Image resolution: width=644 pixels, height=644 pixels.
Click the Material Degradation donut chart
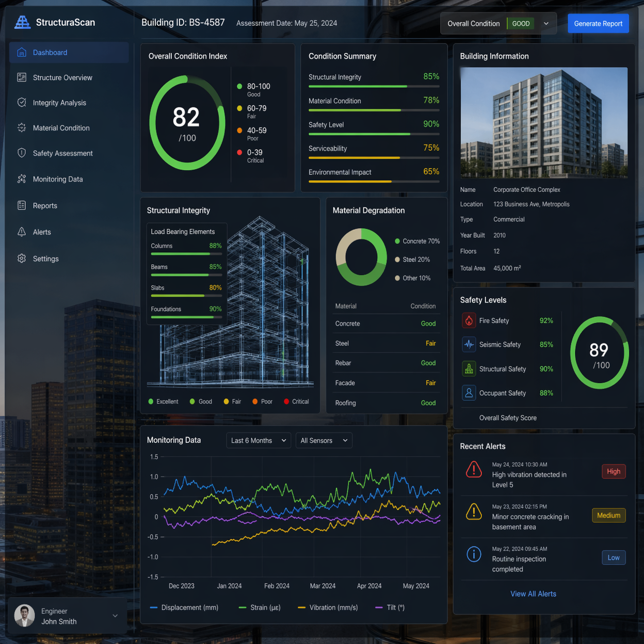[x=361, y=257]
